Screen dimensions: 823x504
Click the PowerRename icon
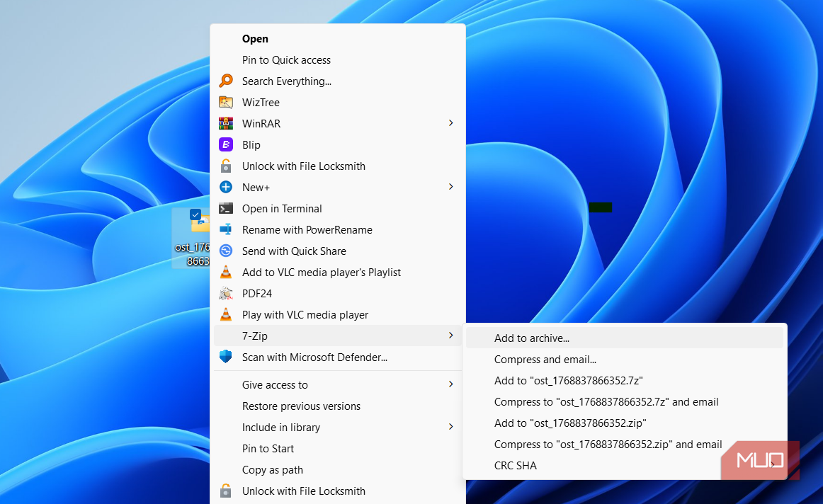coord(226,230)
